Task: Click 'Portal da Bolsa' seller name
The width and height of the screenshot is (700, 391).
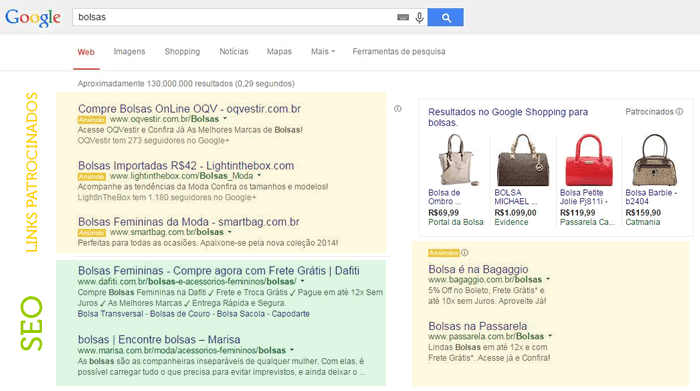Action: pos(455,222)
